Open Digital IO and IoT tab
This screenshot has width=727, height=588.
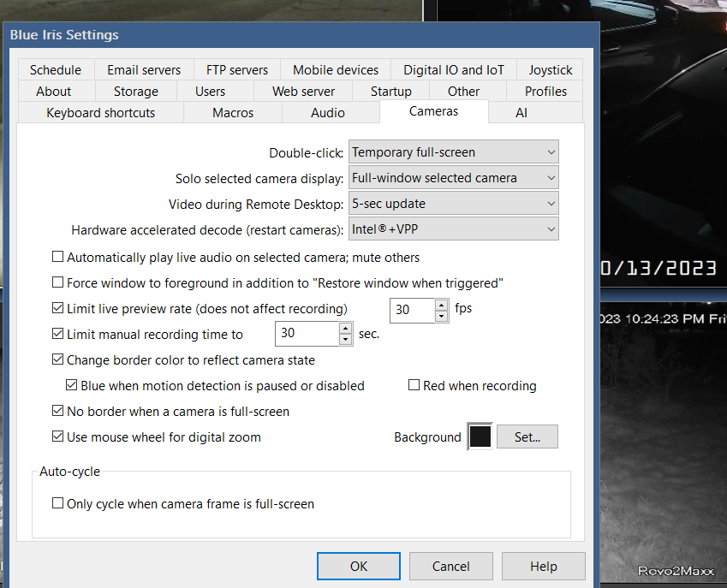[x=454, y=70]
